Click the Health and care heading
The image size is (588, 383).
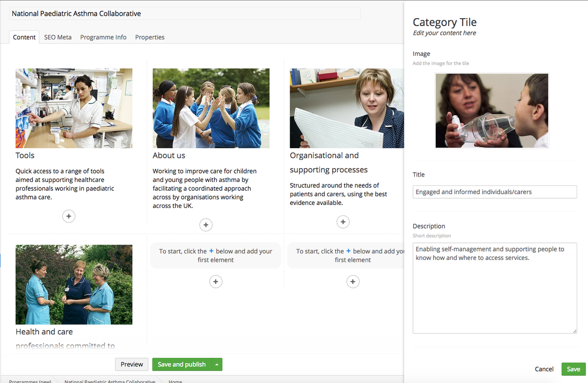65,338
